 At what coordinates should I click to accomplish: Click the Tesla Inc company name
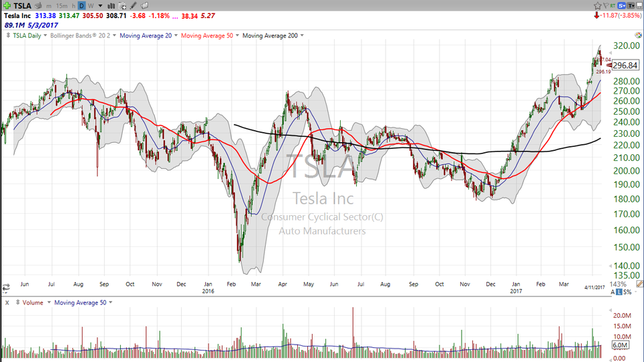[17, 15]
